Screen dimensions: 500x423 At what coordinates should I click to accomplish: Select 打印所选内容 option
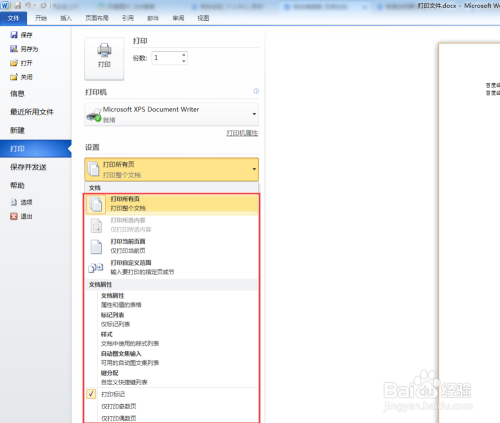(172, 225)
